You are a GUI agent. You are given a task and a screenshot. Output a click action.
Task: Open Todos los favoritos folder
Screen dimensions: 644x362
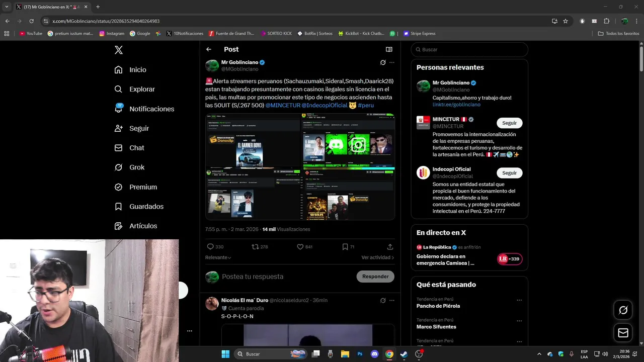pyautogui.click(x=618, y=34)
